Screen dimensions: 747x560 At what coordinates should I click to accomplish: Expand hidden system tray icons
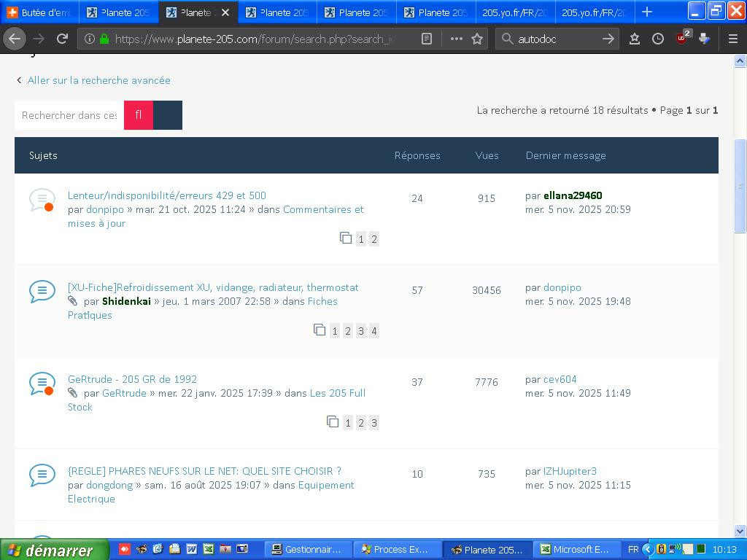pos(647,549)
